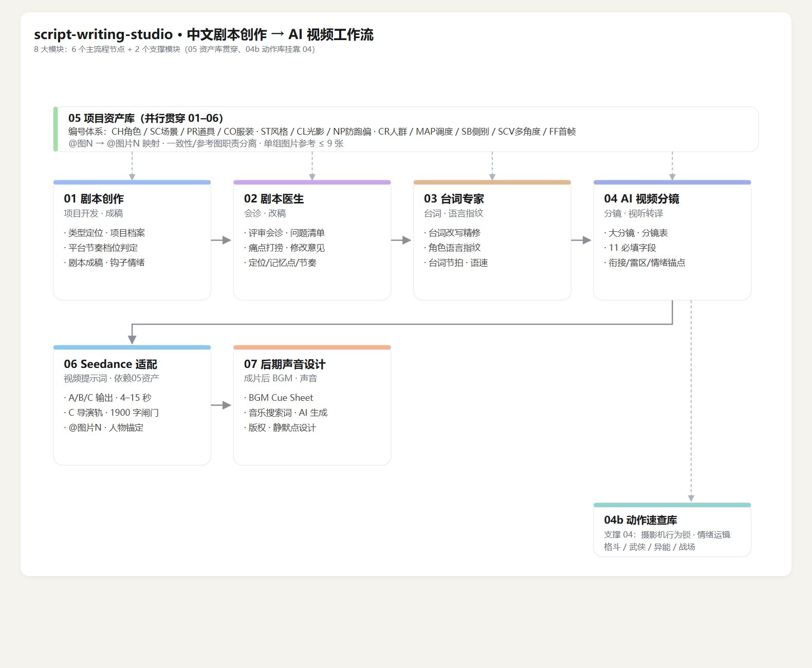Viewport: 812px width, 668px height.
Task: Select the bullet "平台节奏档位判定"
Action: pyautogui.click(x=101, y=248)
